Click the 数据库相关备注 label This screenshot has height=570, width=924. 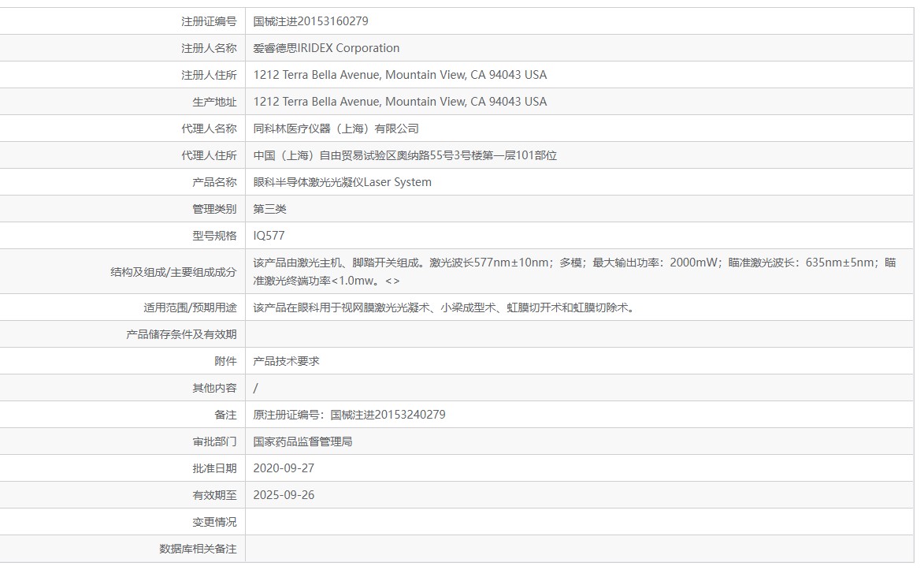click(x=198, y=549)
